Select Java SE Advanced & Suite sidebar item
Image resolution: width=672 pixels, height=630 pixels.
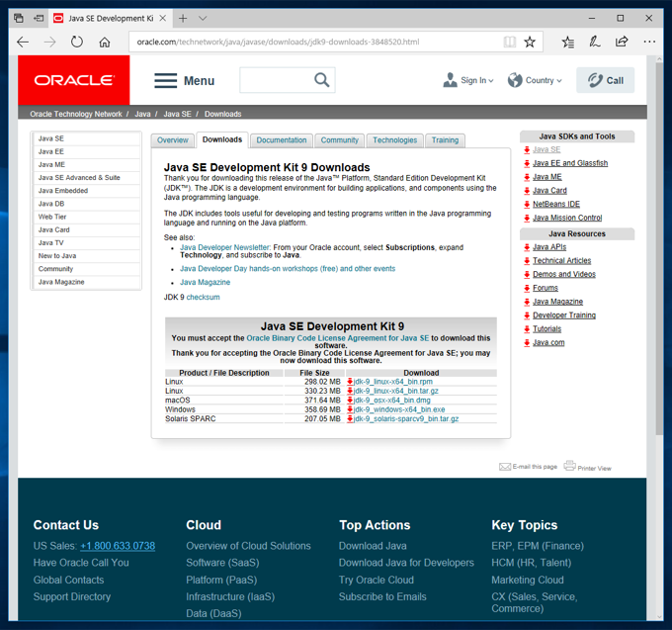86,178
